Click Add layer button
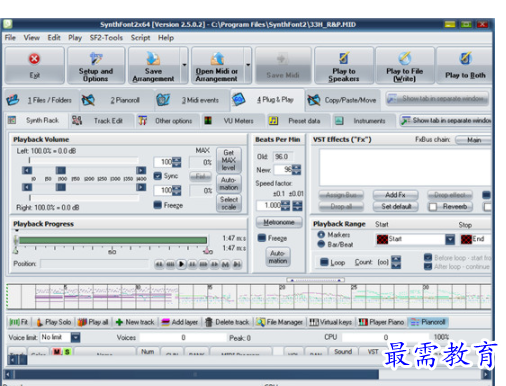The width and height of the screenshot is (506, 386). pyautogui.click(x=180, y=322)
